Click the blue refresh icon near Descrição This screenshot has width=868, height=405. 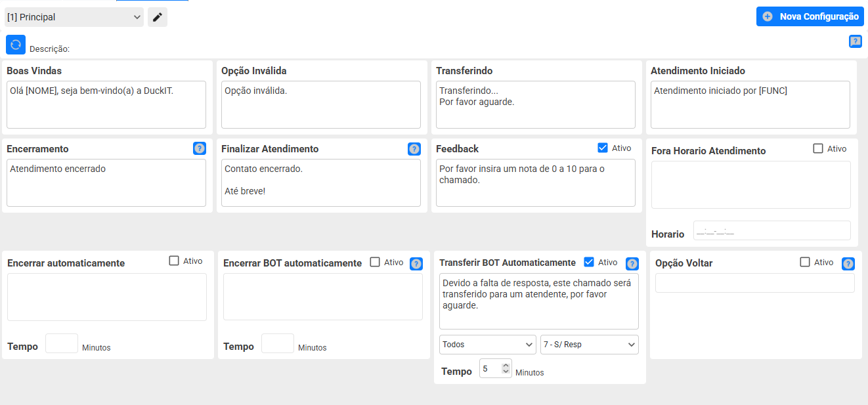point(16,45)
